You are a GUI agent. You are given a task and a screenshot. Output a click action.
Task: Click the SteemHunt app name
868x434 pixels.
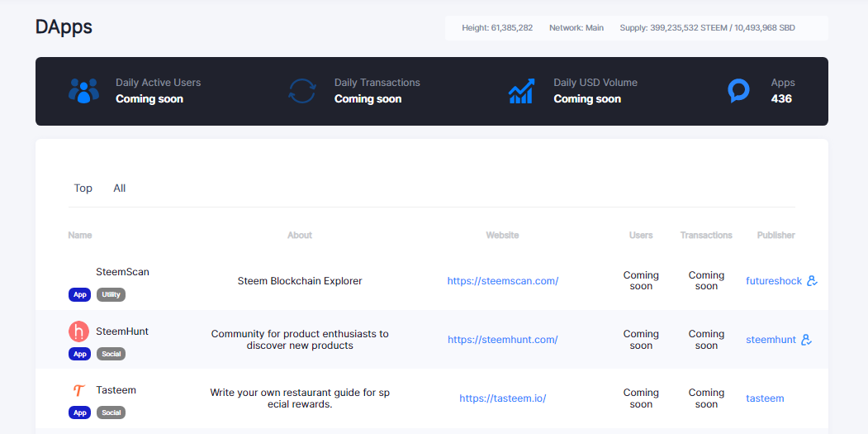121,331
